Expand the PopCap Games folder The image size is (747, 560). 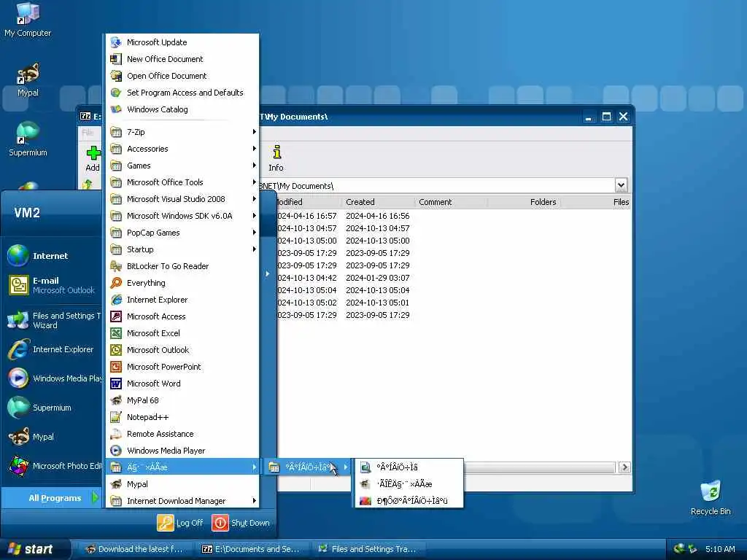click(x=182, y=233)
